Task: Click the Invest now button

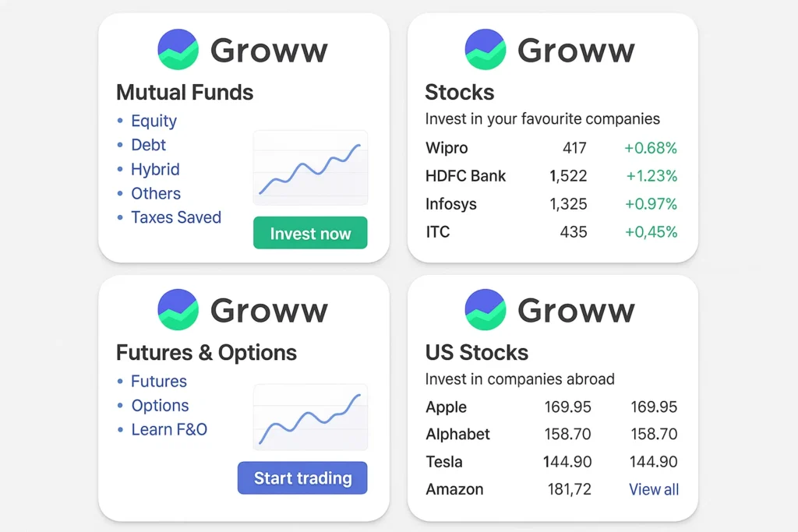Action: [x=310, y=233]
